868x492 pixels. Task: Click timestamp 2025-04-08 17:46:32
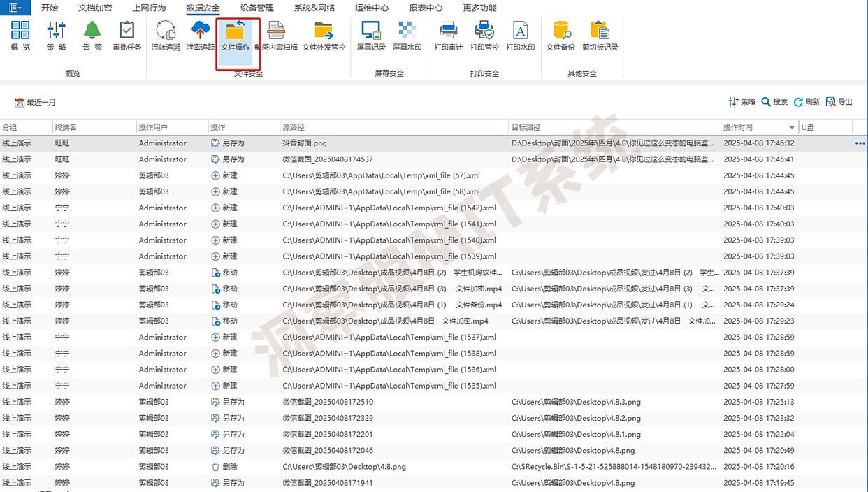coord(758,143)
